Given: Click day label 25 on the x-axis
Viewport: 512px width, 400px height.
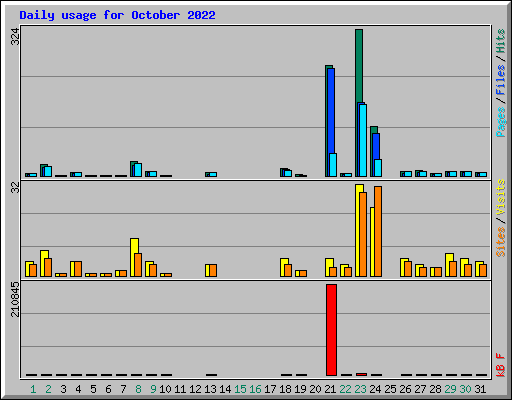Looking at the screenshot, I should (x=390, y=389).
